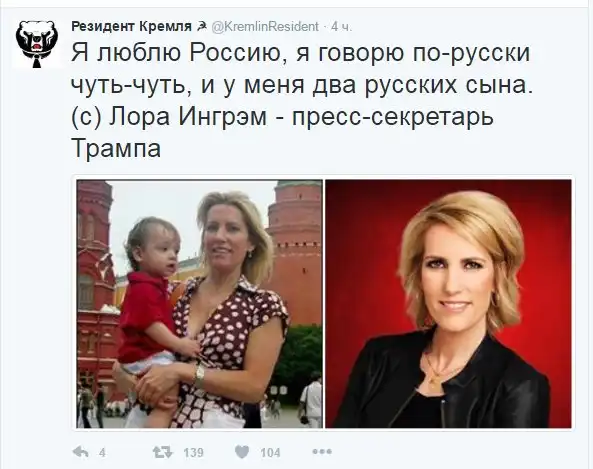Open the tweet via '4 ч.' timestamp
The image size is (593, 469).
tap(342, 27)
